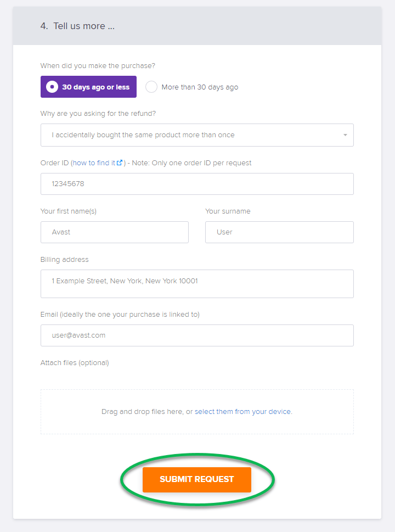
Task: Click the "Billing address" field label
Action: [x=64, y=260]
